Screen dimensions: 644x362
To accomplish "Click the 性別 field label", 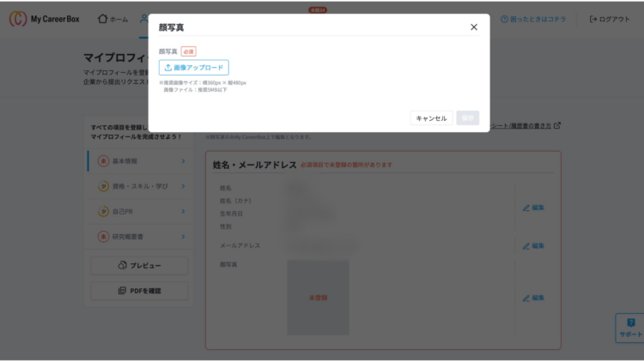I will coord(226,226).
